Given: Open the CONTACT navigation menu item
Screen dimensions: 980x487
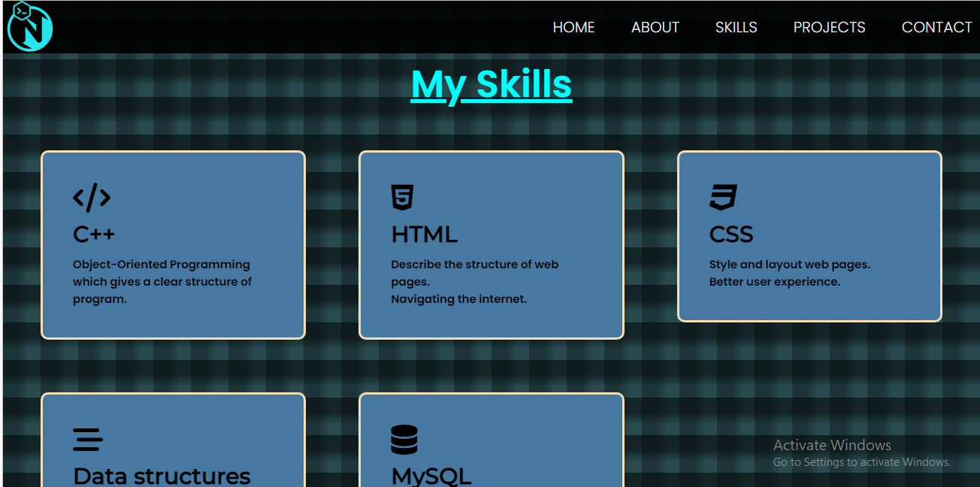Looking at the screenshot, I should click(936, 27).
